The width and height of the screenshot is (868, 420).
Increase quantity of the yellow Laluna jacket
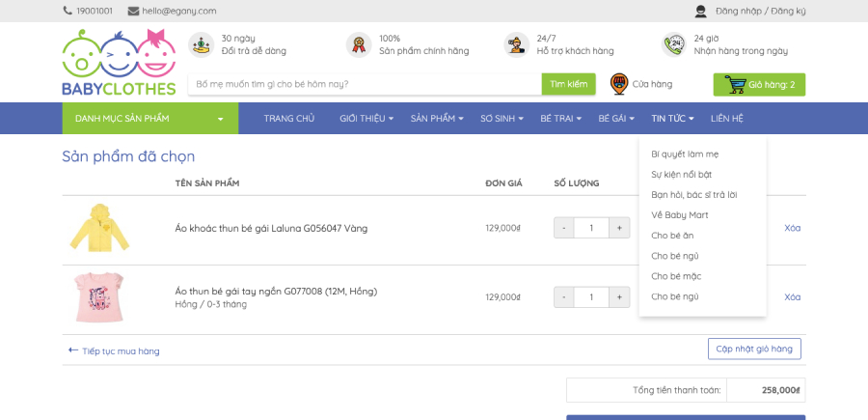619,228
